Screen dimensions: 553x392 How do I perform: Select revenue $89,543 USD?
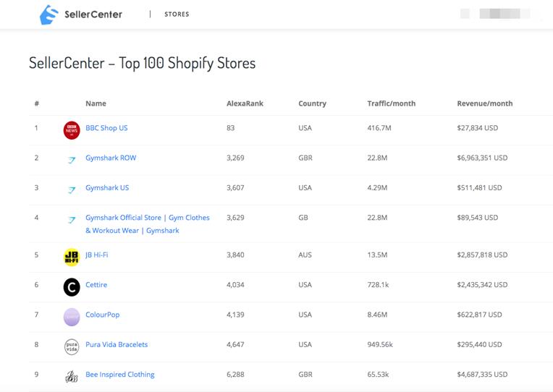click(x=478, y=218)
